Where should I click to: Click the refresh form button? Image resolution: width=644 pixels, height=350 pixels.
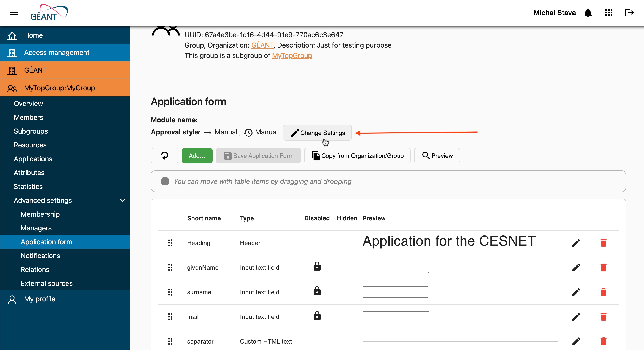point(164,156)
